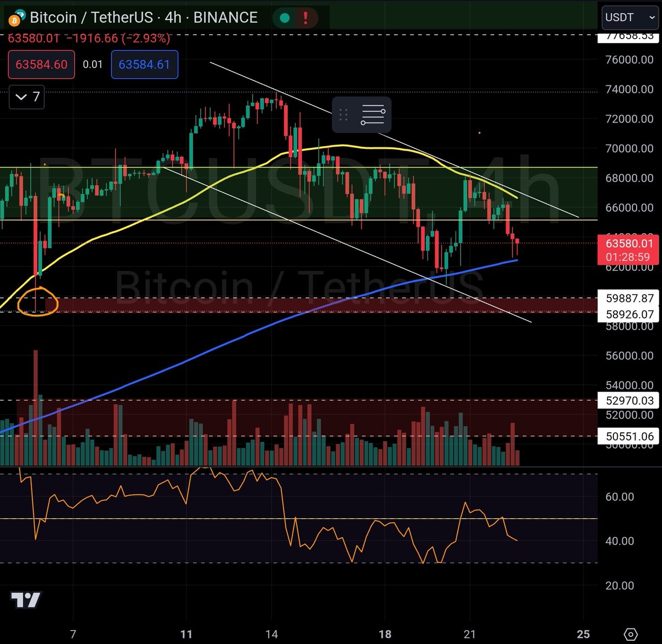Click the RSI 60.00 scale label
Screen dimensions: 662x644
pos(620,497)
